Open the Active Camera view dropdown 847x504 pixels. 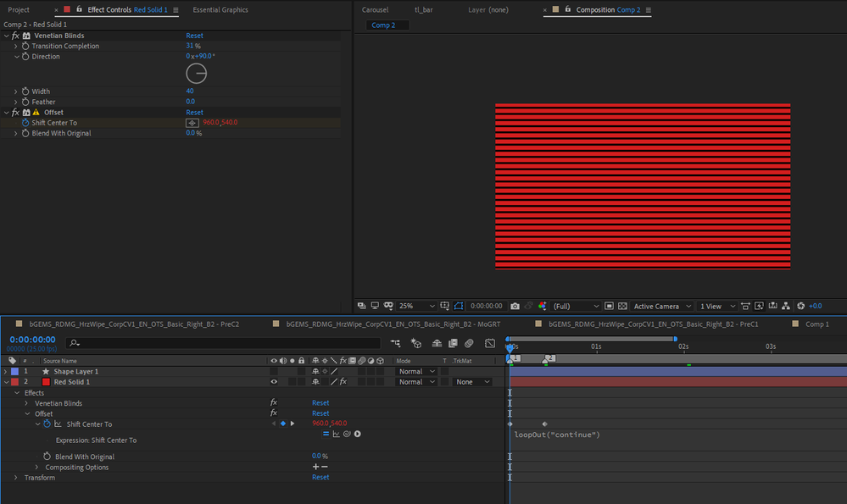661,306
